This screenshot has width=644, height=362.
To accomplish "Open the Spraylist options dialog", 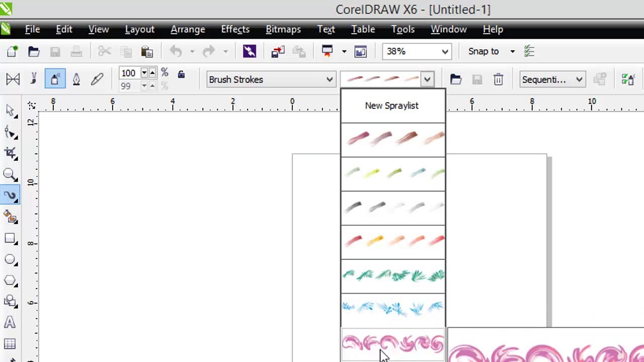I will [627, 79].
